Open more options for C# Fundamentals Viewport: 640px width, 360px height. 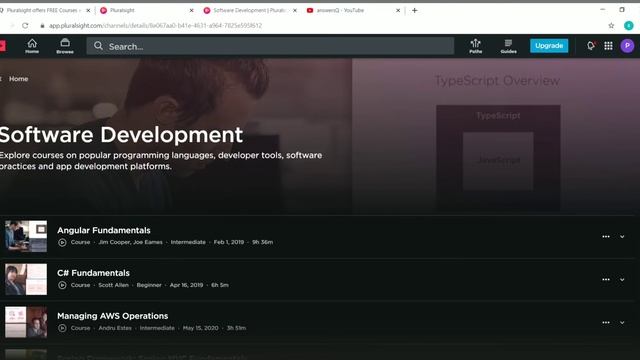tap(606, 280)
